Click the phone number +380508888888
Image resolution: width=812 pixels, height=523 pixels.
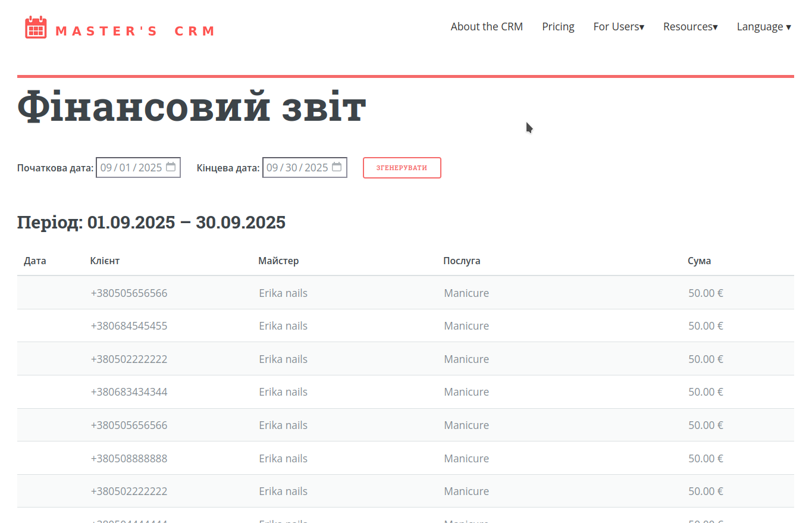click(x=129, y=458)
